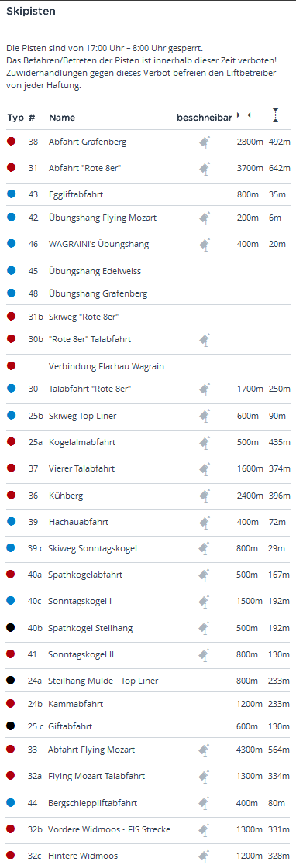Click Vordere Widmoos - FIS Strecke name
This screenshot has height=868, width=296.
109,829
